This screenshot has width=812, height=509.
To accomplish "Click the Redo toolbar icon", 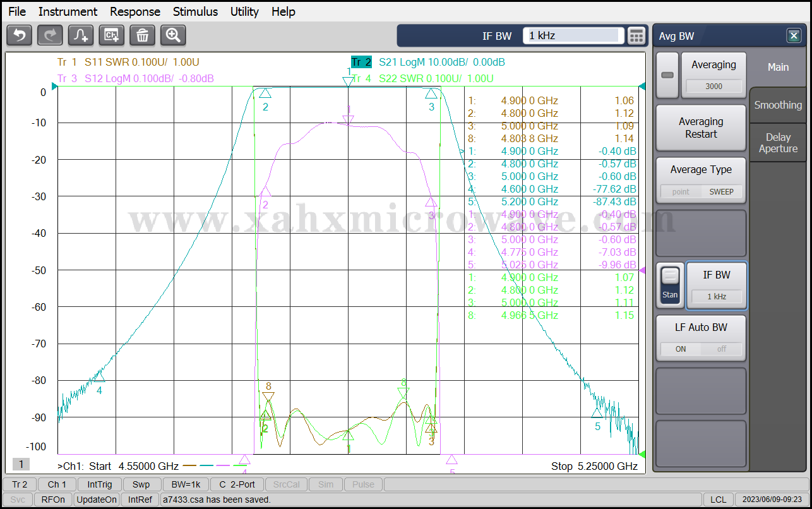I will pyautogui.click(x=50, y=35).
